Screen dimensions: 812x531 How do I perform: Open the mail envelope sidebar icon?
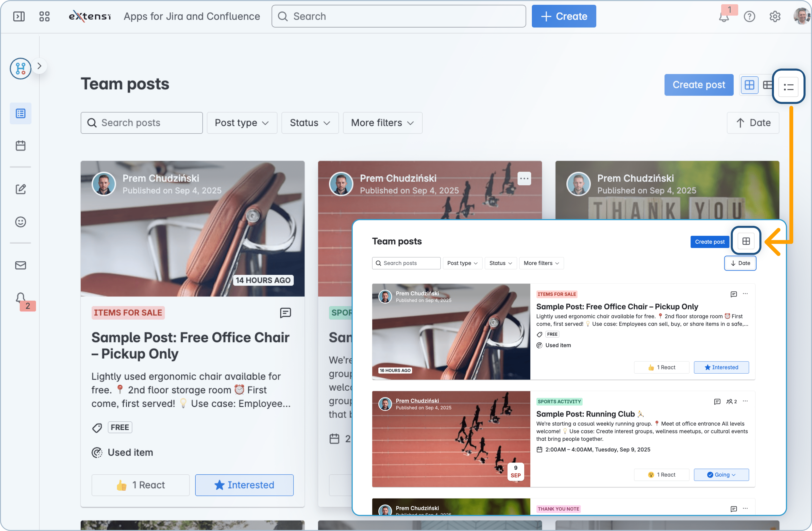(21, 265)
